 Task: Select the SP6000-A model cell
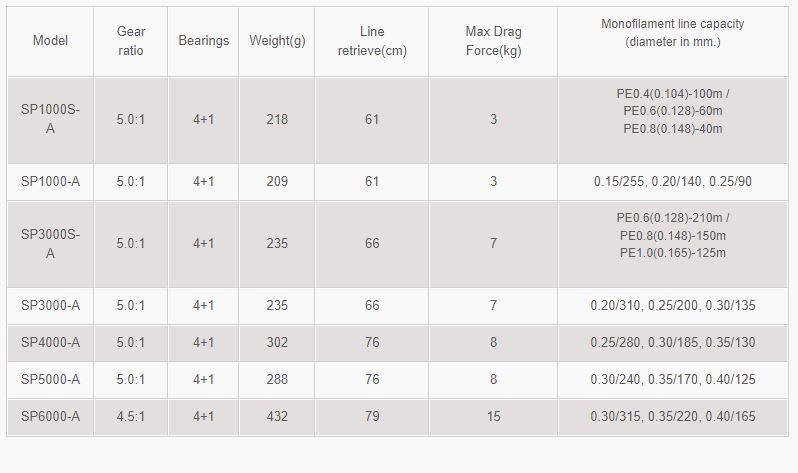(50, 417)
